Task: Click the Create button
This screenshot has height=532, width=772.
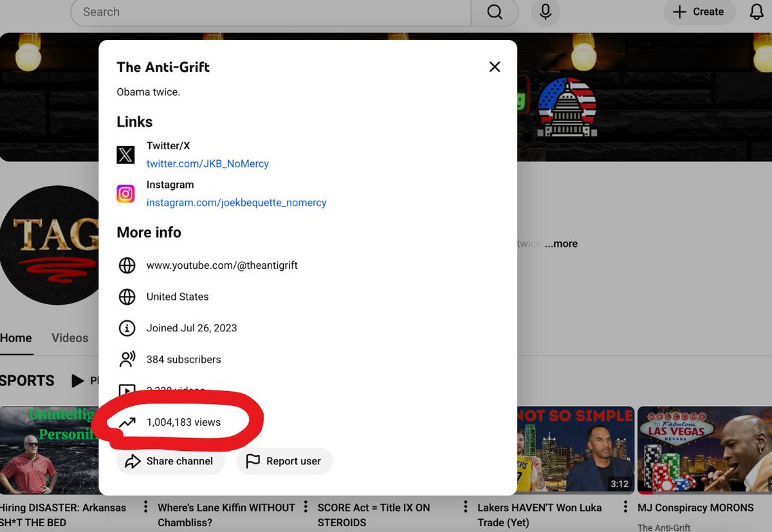Action: click(699, 12)
